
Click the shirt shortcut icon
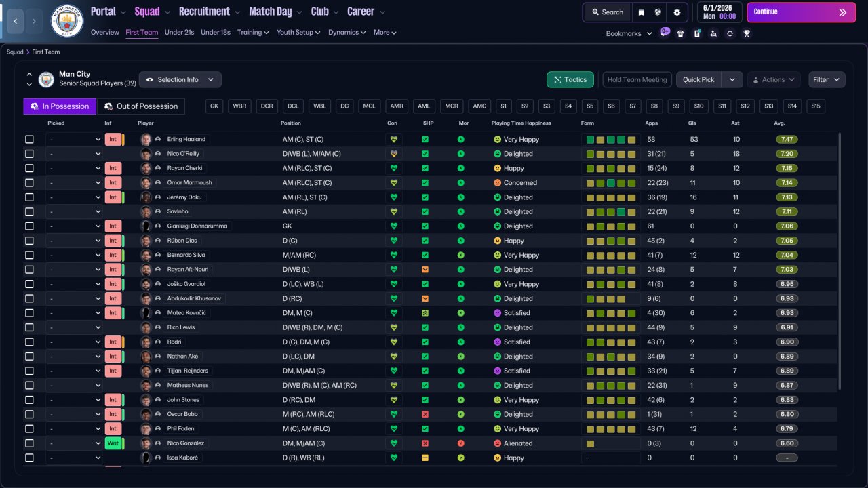coord(680,33)
